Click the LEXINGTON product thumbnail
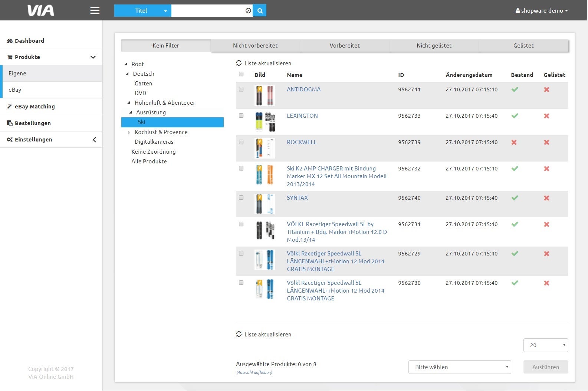This screenshot has width=588, height=391. [x=265, y=121]
